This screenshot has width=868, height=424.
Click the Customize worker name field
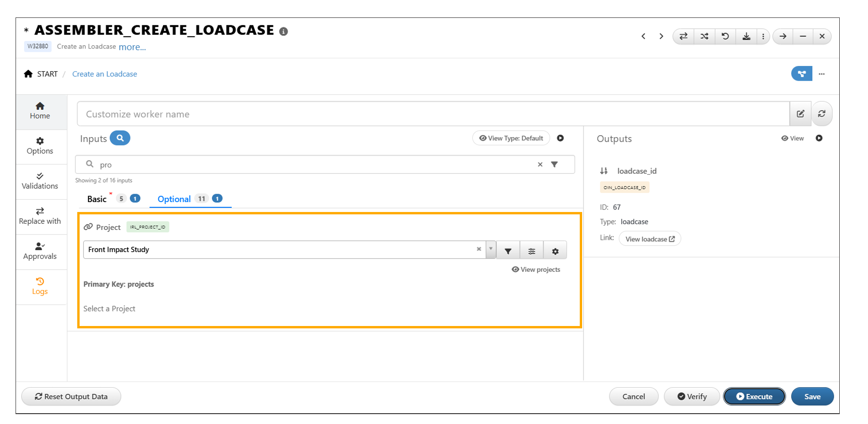[432, 114]
